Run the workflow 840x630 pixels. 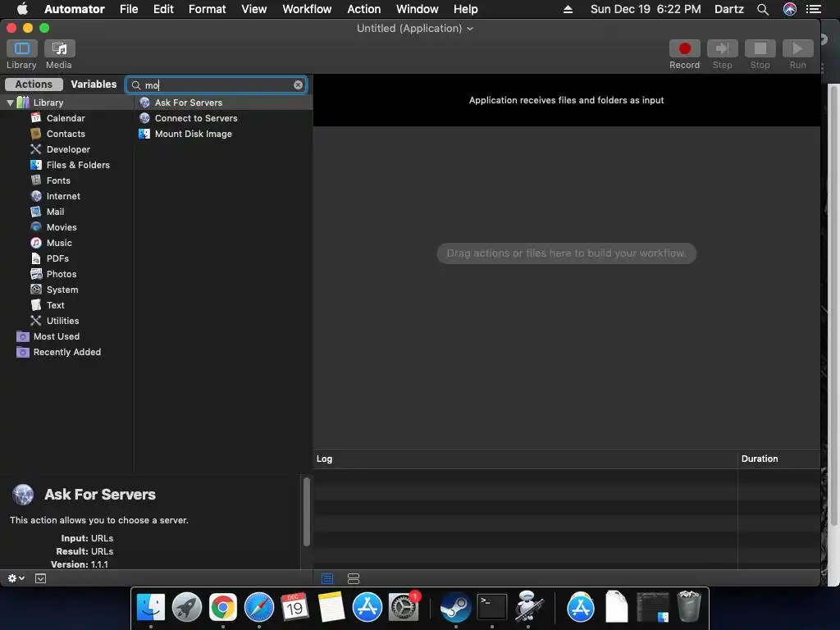click(x=797, y=48)
